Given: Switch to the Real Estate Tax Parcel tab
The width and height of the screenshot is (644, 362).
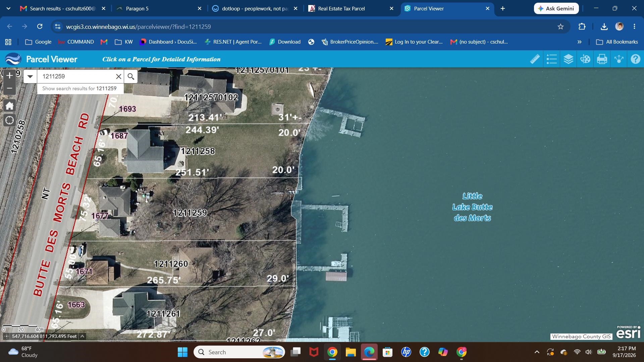Looking at the screenshot, I should pos(341,9).
